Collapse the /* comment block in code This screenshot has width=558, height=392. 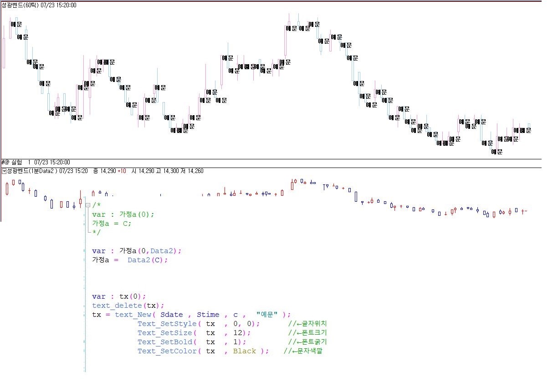pos(87,205)
